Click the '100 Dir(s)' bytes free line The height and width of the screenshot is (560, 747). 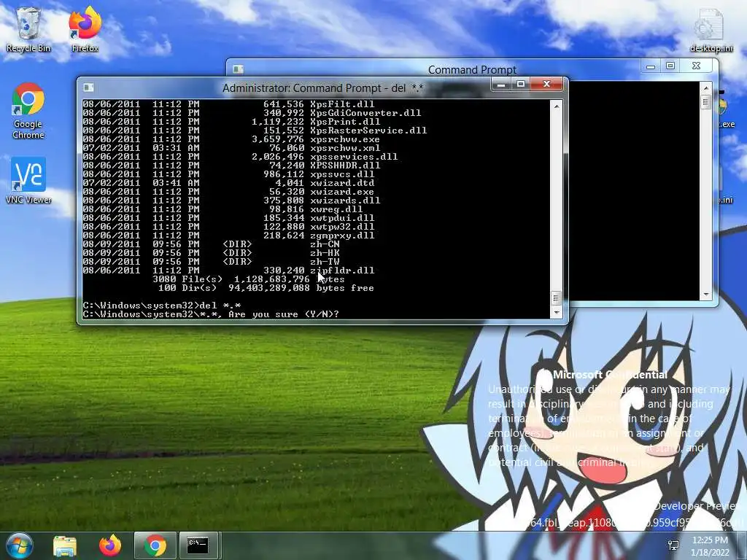click(266, 288)
